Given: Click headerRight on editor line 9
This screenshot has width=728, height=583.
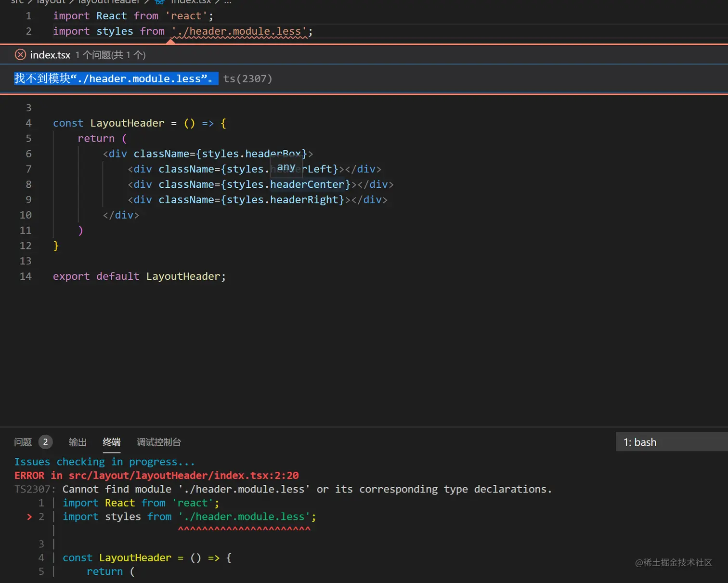Looking at the screenshot, I should [304, 200].
